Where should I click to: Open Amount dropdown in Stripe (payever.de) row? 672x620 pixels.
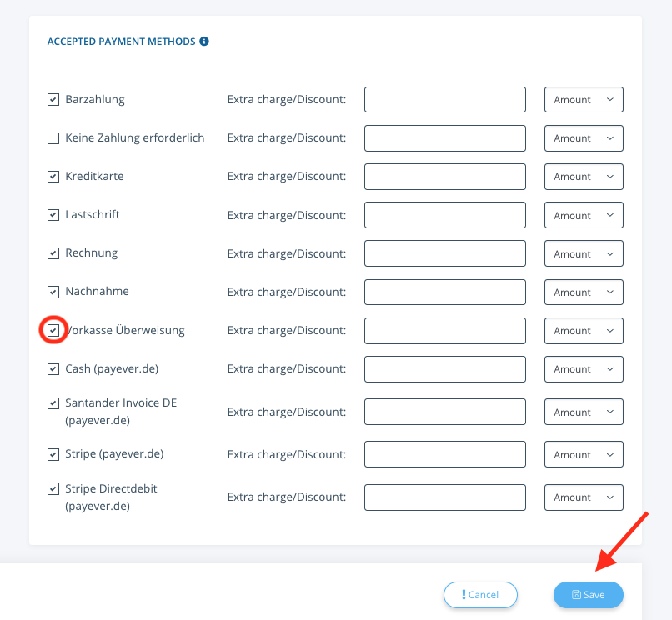click(x=584, y=454)
